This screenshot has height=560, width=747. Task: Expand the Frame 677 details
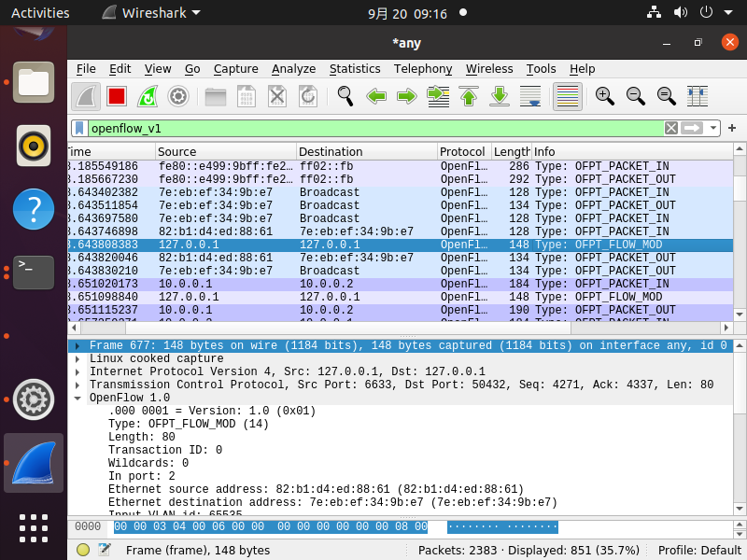pyautogui.click(x=78, y=345)
